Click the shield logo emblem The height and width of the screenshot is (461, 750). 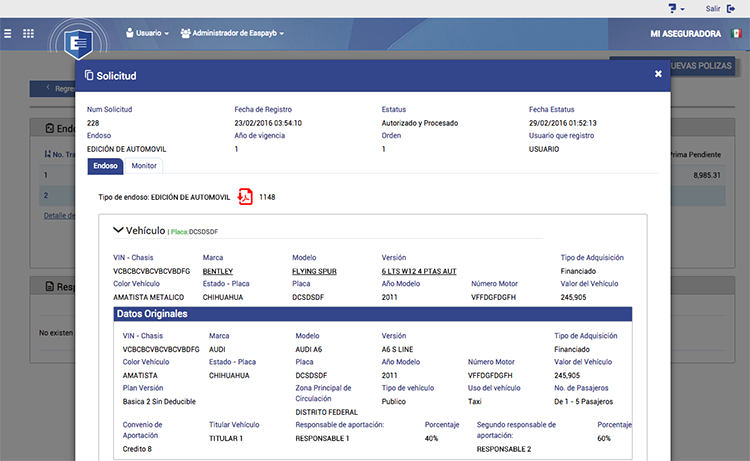point(78,44)
